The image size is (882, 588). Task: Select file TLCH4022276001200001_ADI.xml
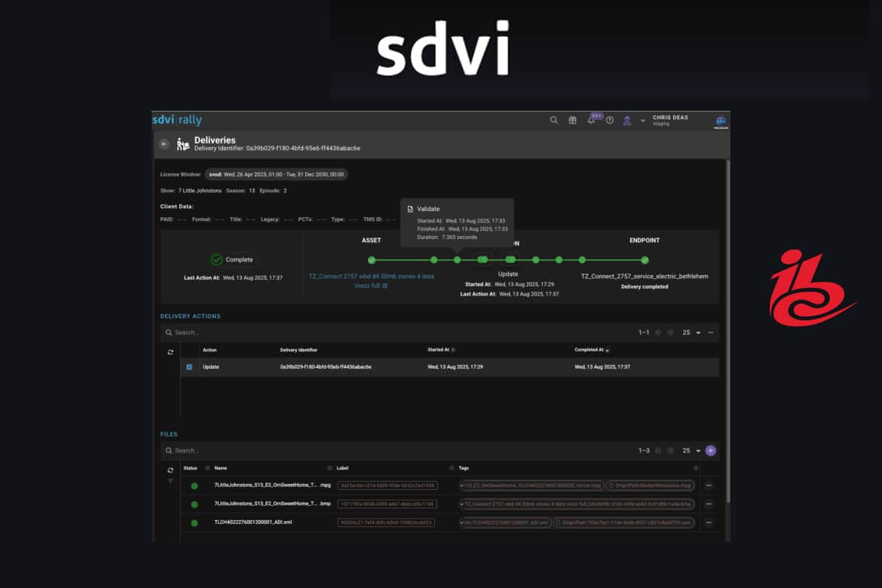point(253,522)
